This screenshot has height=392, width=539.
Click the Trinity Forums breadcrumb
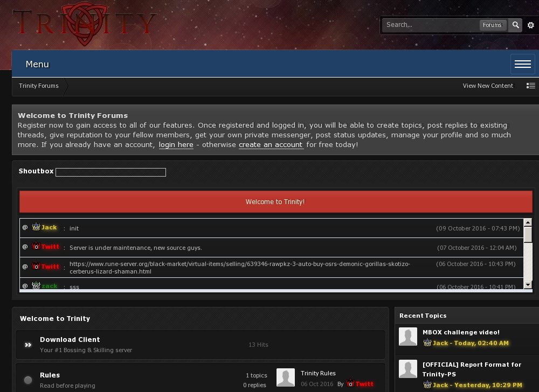coord(39,86)
